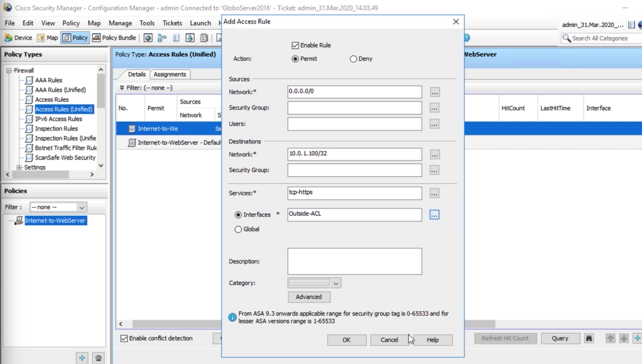Viewport: 642px width, 364px height.
Task: Open the Policy Bundle view
Action: pos(114,38)
